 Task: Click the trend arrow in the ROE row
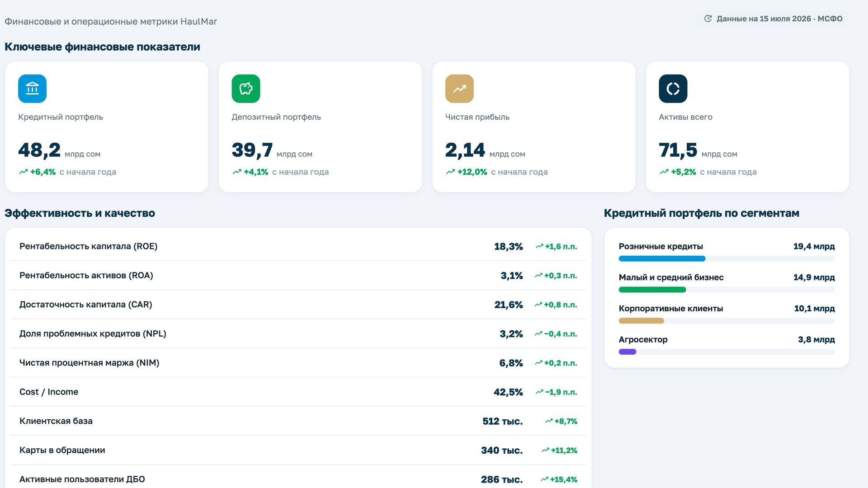[539, 246]
